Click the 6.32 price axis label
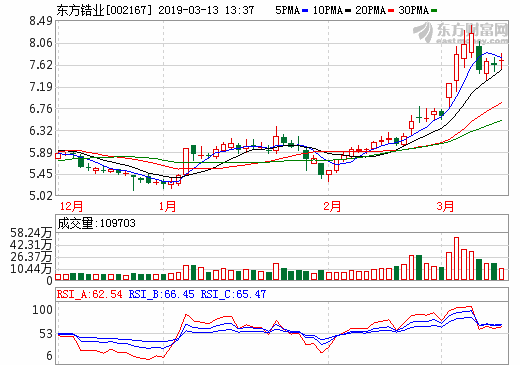Viewport: 520px width, 365px height. (41, 131)
